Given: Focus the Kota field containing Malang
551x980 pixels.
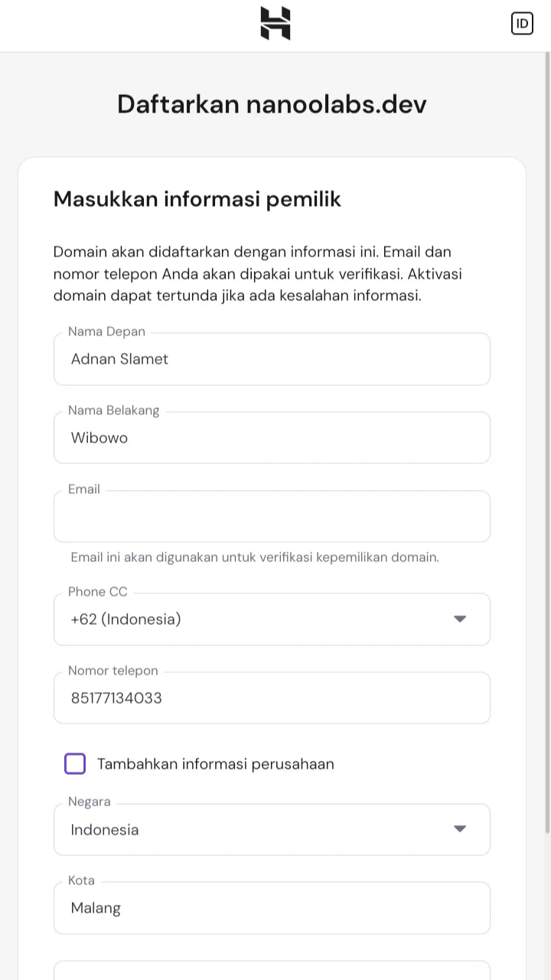Looking at the screenshot, I should click(272, 908).
